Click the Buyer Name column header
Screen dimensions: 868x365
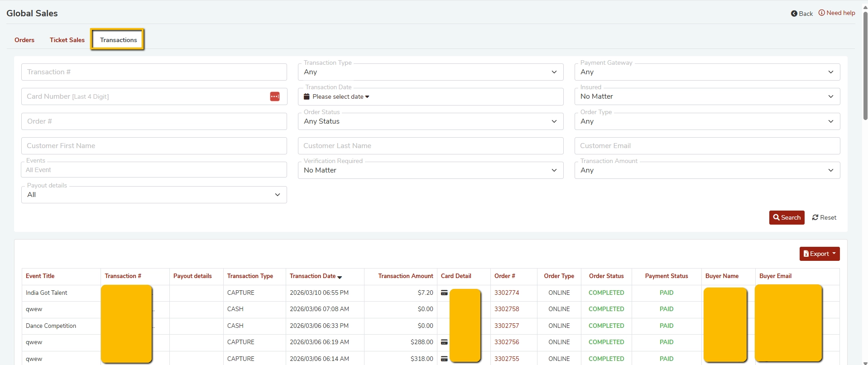pyautogui.click(x=722, y=276)
